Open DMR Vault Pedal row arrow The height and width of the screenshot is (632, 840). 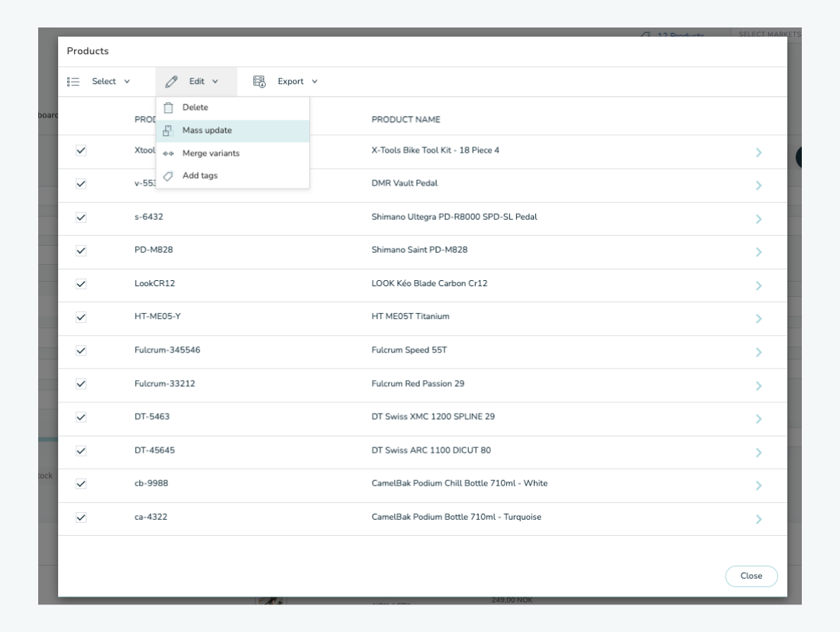pos(758,185)
